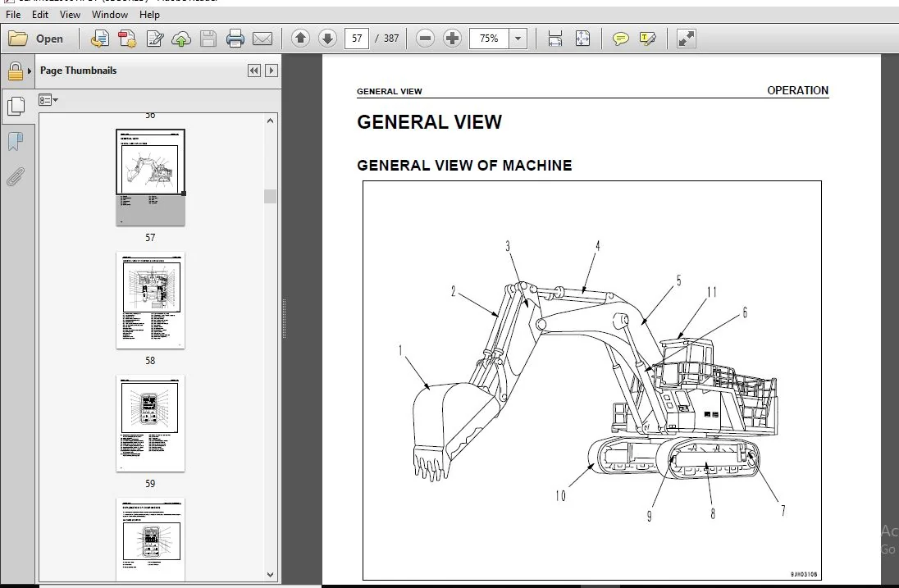Select the highlight text tool

648,39
